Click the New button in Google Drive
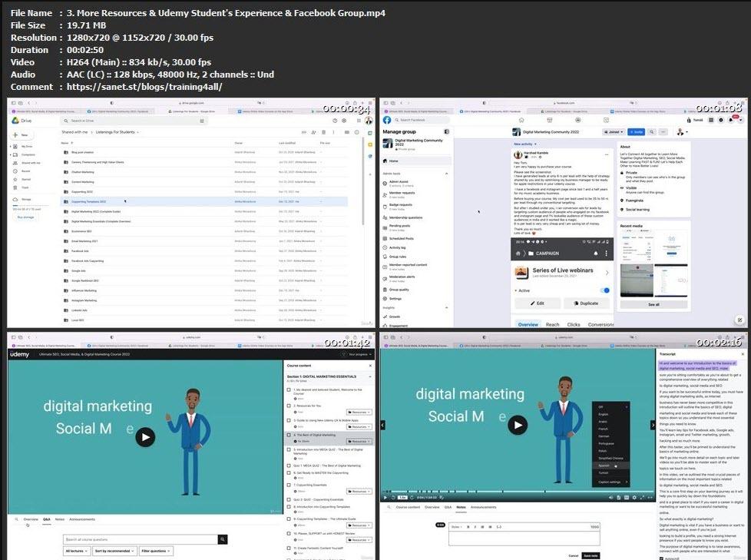 [21, 135]
